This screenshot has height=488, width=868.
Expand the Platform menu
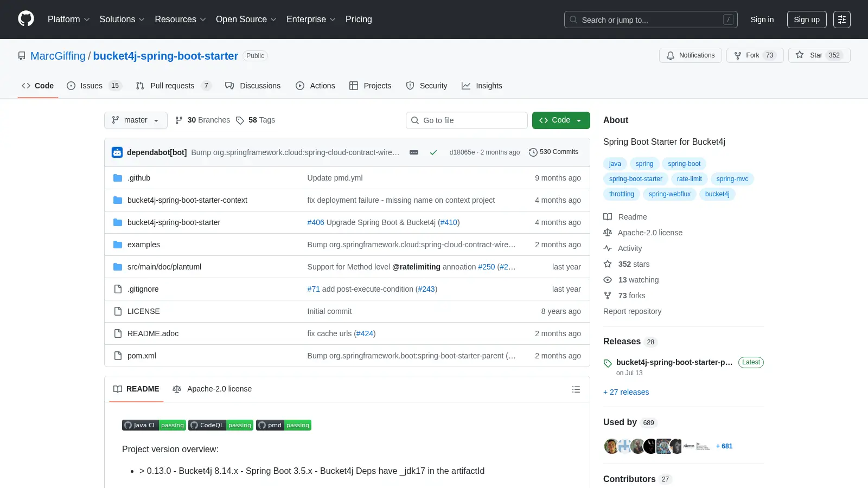[69, 20]
